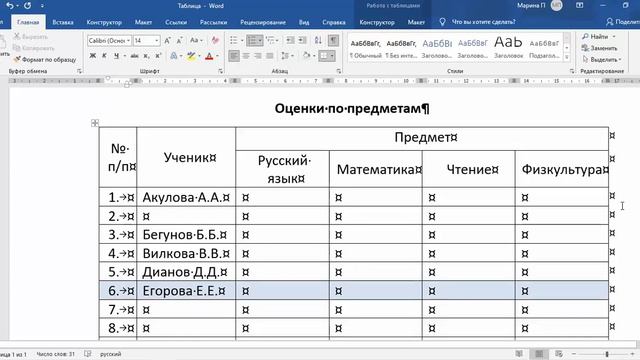Click the spell-check icon in status bar
This screenshot has width=640, height=360.
coord(88,354)
